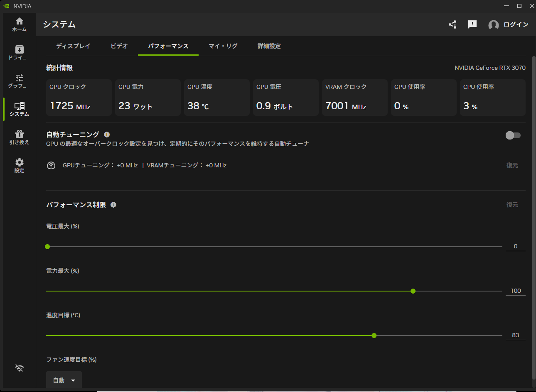
Task: Click the VRAM クロック 7001 MHz card
Action: (x=355, y=98)
